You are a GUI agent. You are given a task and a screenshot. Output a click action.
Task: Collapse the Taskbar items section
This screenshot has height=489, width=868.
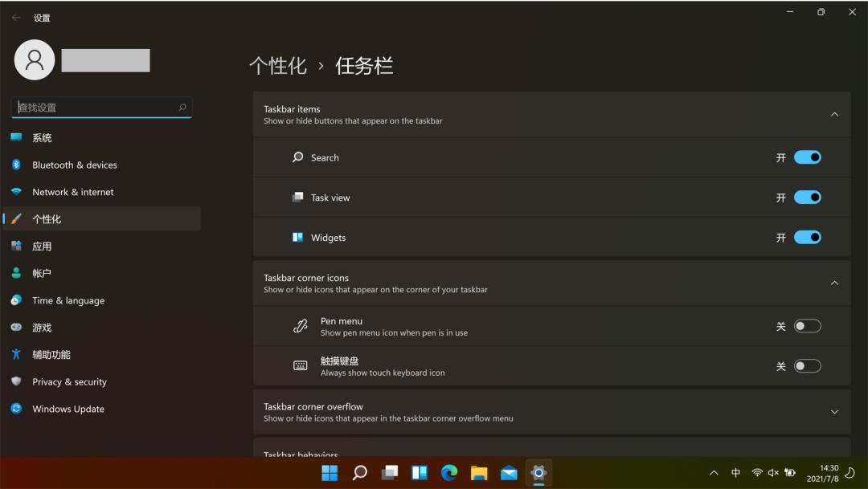point(834,114)
